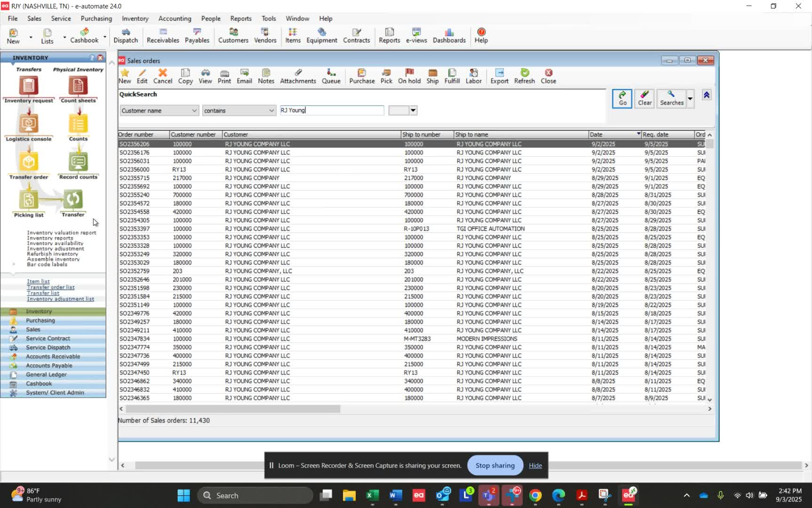The width and height of the screenshot is (812, 508).
Task: Sort by the Date column header
Action: tap(615, 135)
